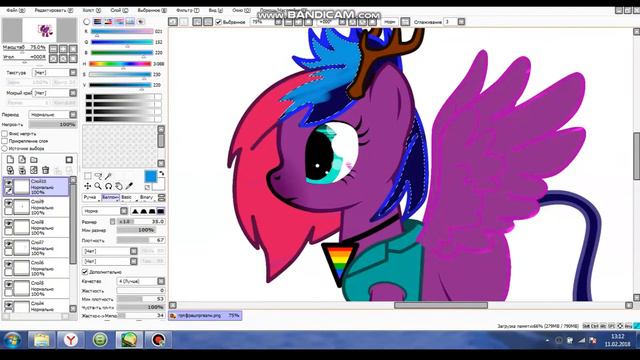This screenshot has width=640, height=360.
Task: Show the HSV slider panel
Action: [x=108, y=21]
